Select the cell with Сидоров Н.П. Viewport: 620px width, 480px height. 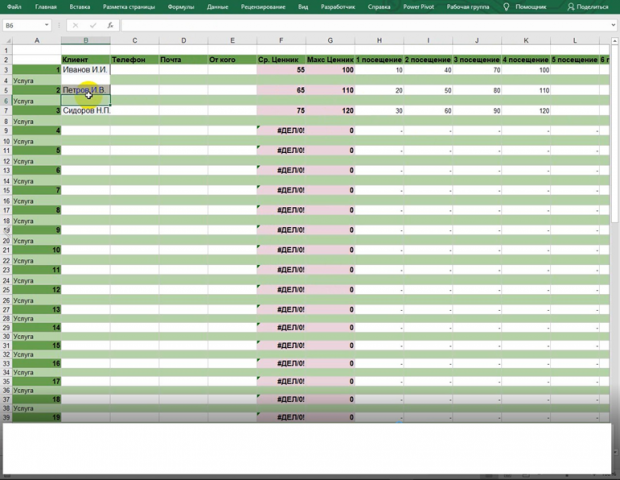click(86, 111)
